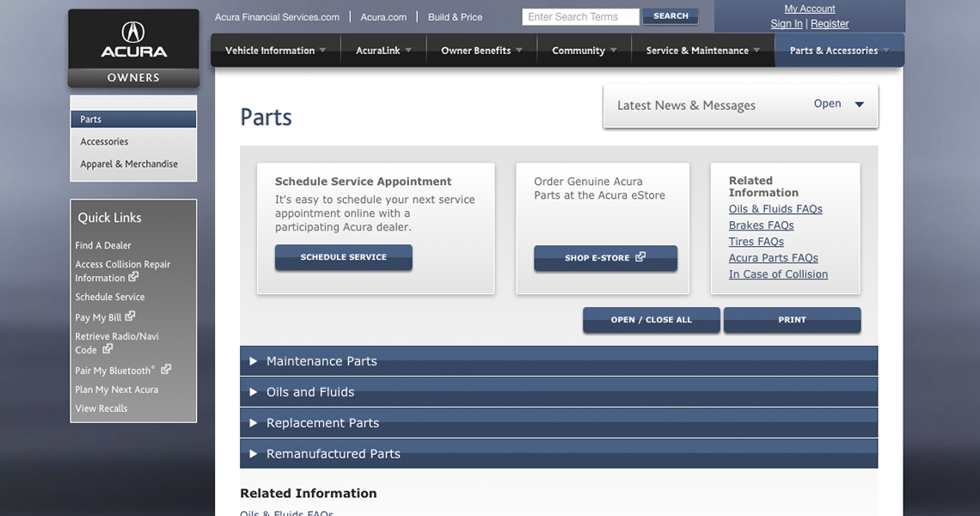Image resolution: width=980 pixels, height=516 pixels.
Task: Open the Brakes FAQs link
Action: pyautogui.click(x=761, y=225)
